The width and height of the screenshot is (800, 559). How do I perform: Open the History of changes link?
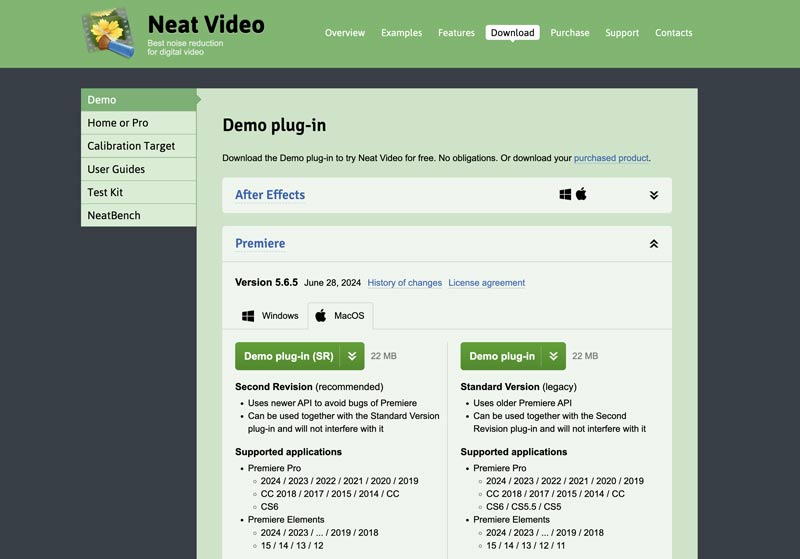point(404,283)
